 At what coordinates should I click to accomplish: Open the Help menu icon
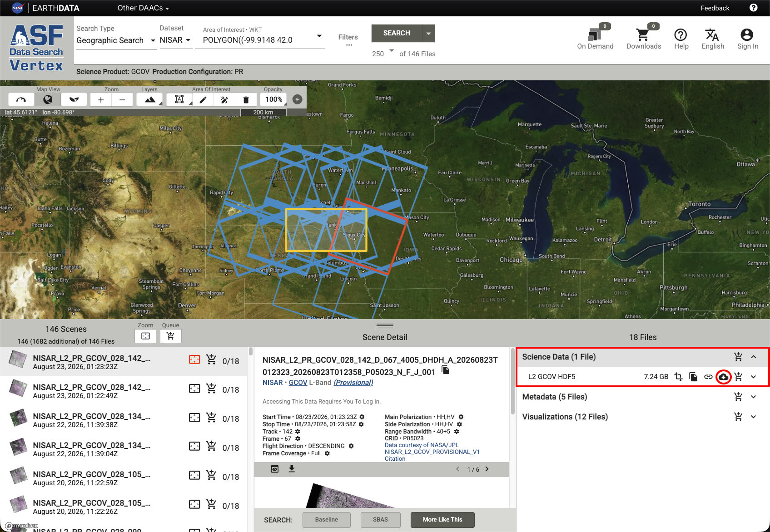coord(681,38)
